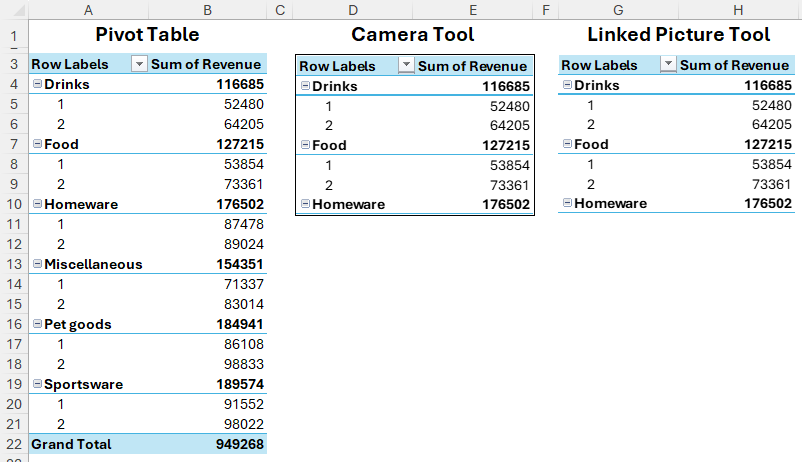This screenshot has width=802, height=462.
Task: Select row 22 header
Action: click(x=14, y=444)
